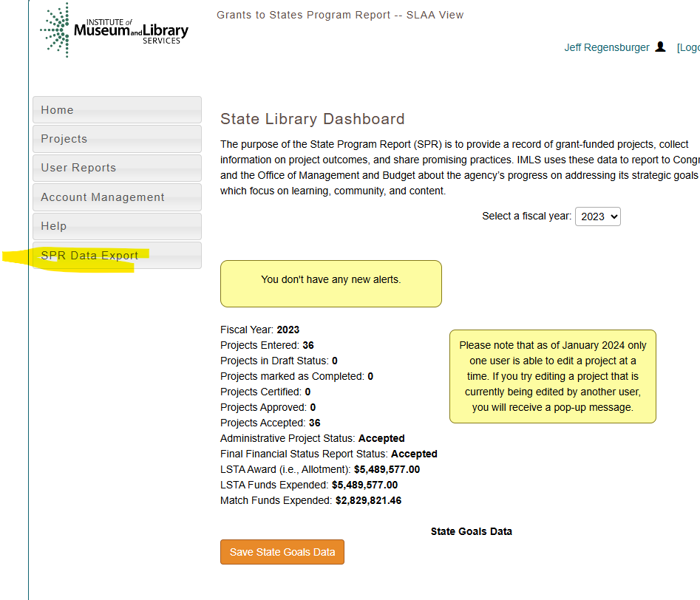Click Save State Goals Data button
This screenshot has width=700, height=600.
click(282, 552)
